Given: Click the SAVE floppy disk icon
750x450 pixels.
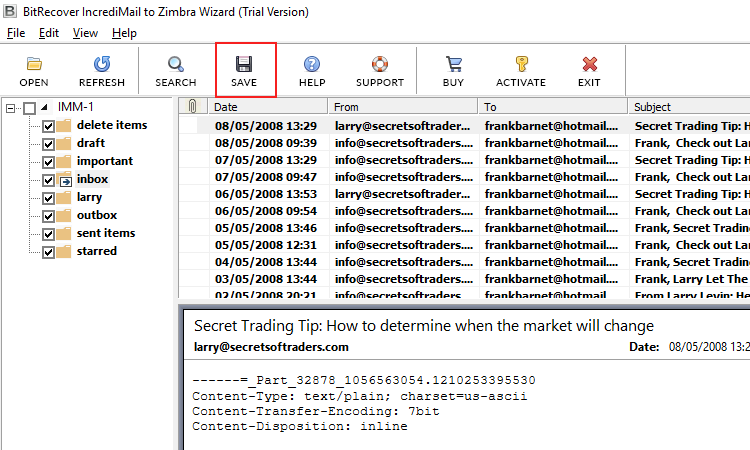Looking at the screenshot, I should [244, 64].
